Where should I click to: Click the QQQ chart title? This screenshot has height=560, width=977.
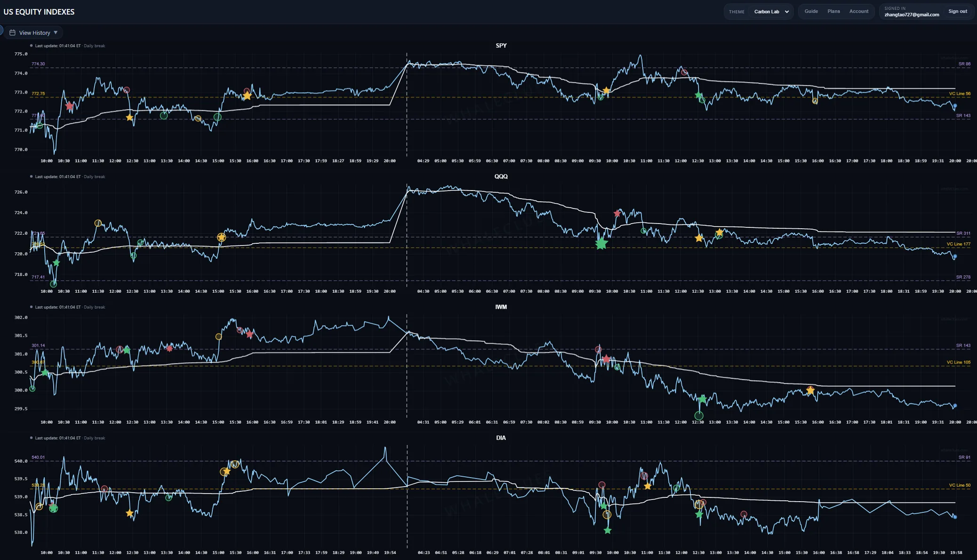click(501, 176)
